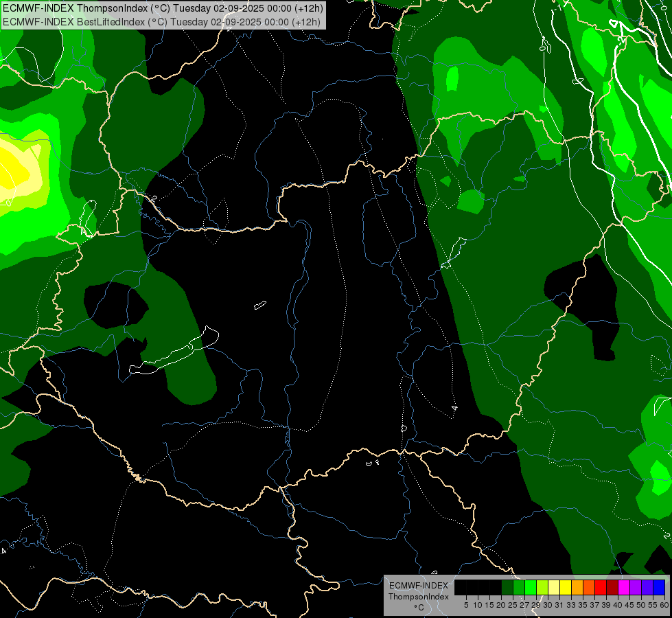Click legend scale value '20'
The image size is (672, 618).
[x=502, y=605]
